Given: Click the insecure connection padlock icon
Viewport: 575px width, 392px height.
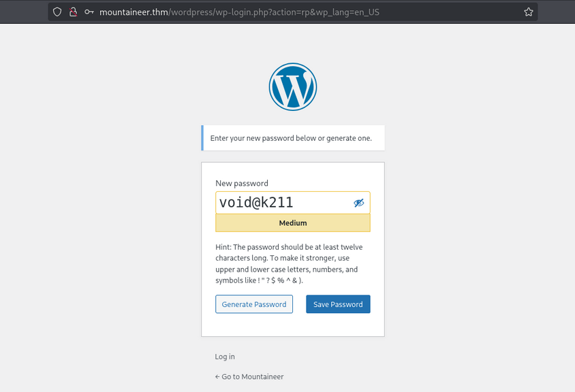Looking at the screenshot, I should point(73,12).
